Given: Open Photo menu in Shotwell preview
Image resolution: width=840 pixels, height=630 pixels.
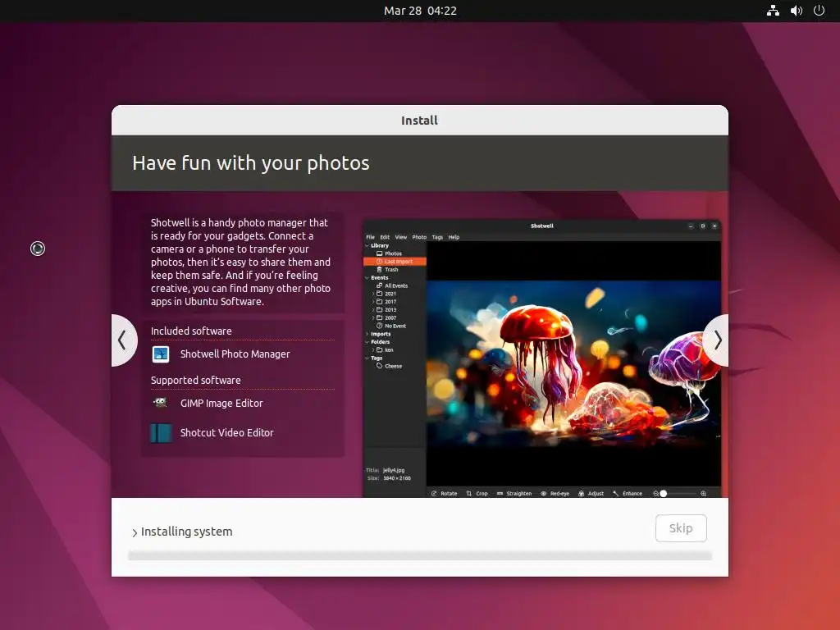Looking at the screenshot, I should click(419, 237).
